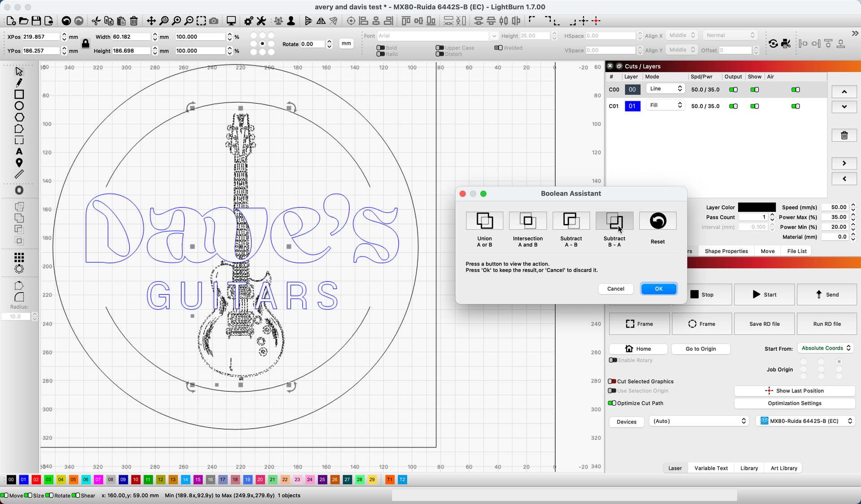Click the Subtract A - B icon

(x=571, y=221)
